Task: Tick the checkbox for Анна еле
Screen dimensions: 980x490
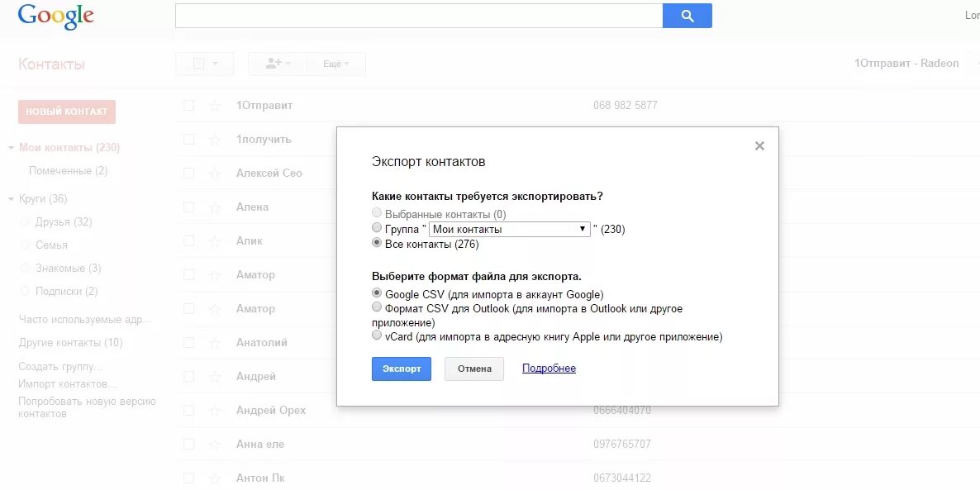Action: [188, 445]
